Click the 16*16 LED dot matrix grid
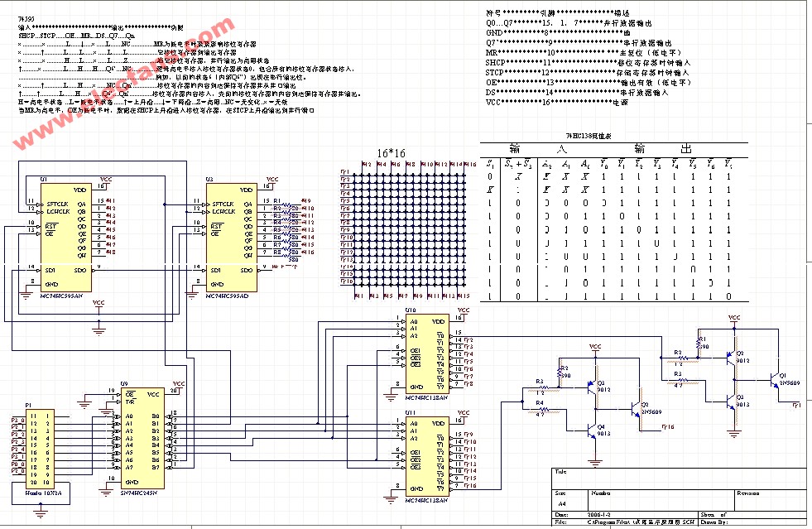Image resolution: width=812 pixels, height=529 pixels. click(x=406, y=228)
